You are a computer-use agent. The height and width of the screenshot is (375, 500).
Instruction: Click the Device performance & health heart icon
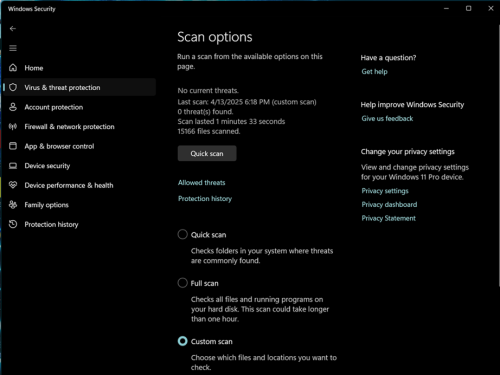[x=13, y=185]
